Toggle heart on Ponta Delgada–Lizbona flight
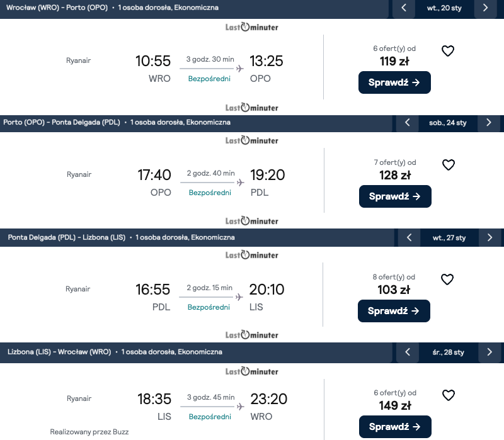504x440 pixels. (x=447, y=279)
